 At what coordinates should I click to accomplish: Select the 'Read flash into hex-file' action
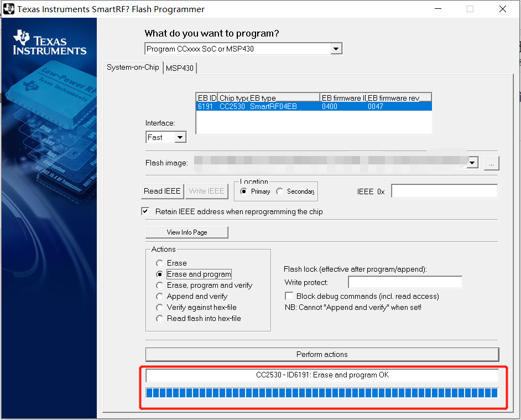click(x=159, y=318)
